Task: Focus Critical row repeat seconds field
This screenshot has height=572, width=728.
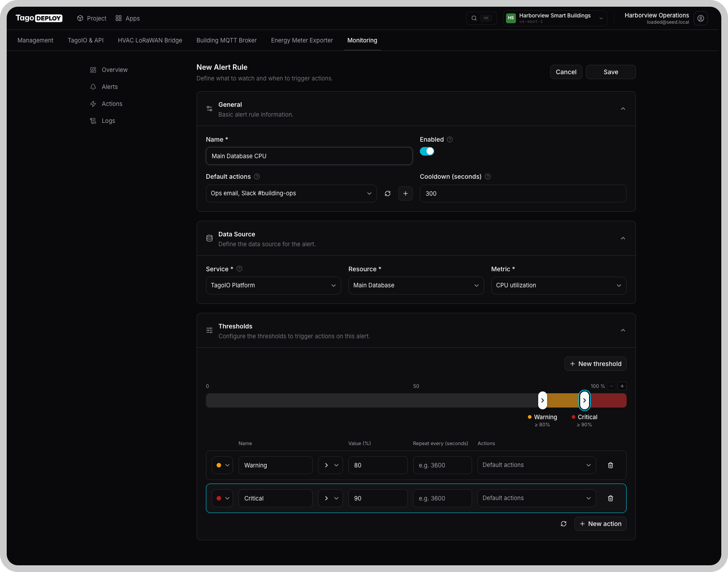Action: pyautogui.click(x=442, y=498)
